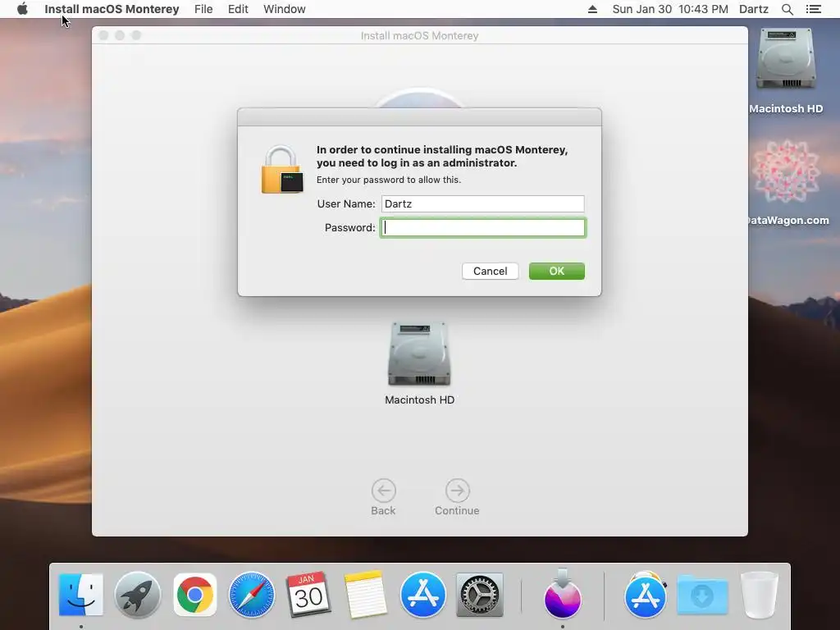This screenshot has width=840, height=630.
Task: Open the Downloads folder in Dock
Action: pos(702,595)
